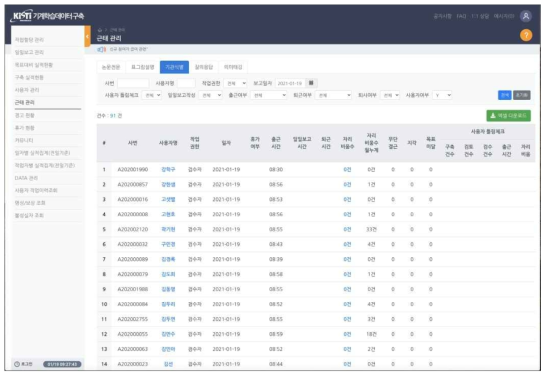Screen dimensions: 550x377
Task: Open the user name link in row 2
Action: [168, 184]
